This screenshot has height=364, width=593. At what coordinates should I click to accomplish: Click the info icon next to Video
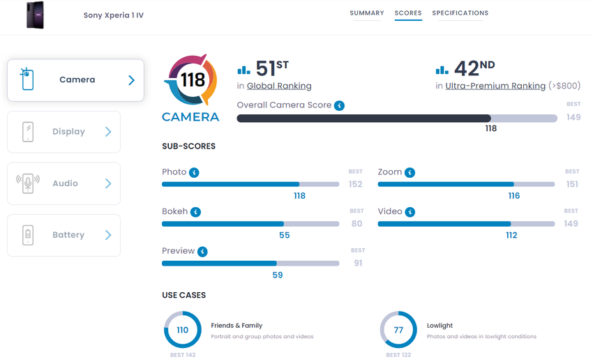point(410,212)
